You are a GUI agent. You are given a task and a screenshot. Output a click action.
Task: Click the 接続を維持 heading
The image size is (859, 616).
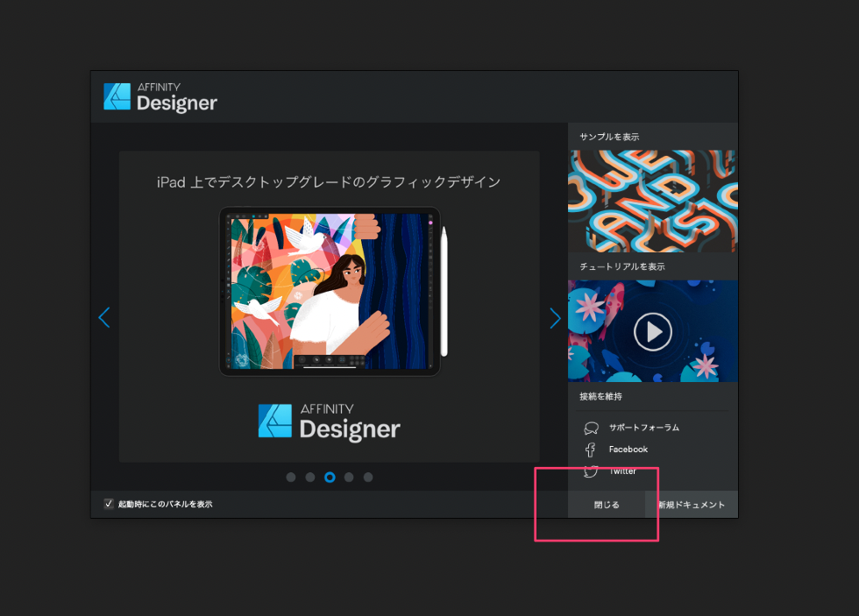[601, 396]
